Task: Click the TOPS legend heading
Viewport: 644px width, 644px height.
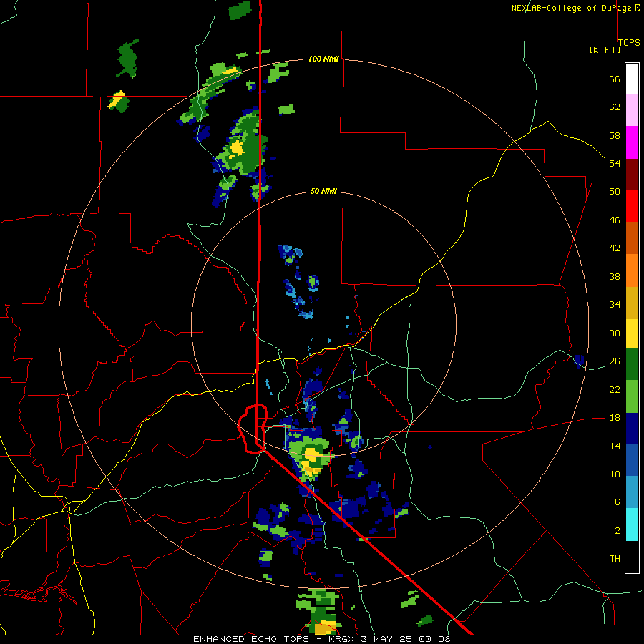Action: click(629, 43)
